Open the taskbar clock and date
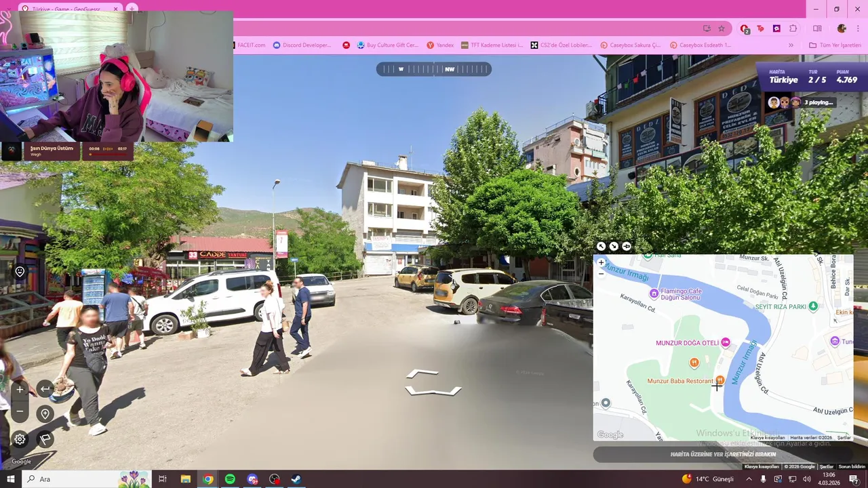Screen dimensions: 868x488 coord(829,479)
